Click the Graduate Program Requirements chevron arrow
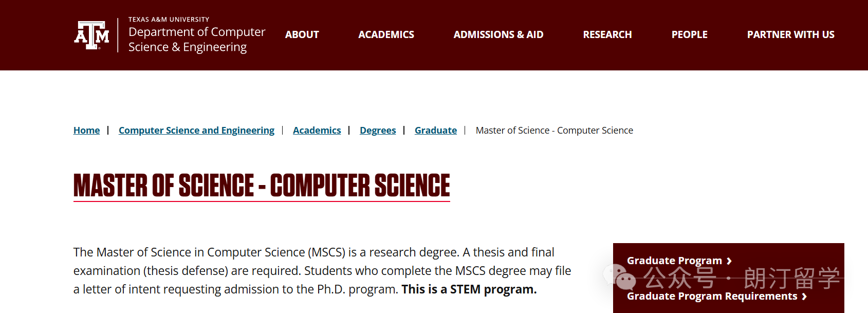The width and height of the screenshot is (868, 313). tap(804, 297)
